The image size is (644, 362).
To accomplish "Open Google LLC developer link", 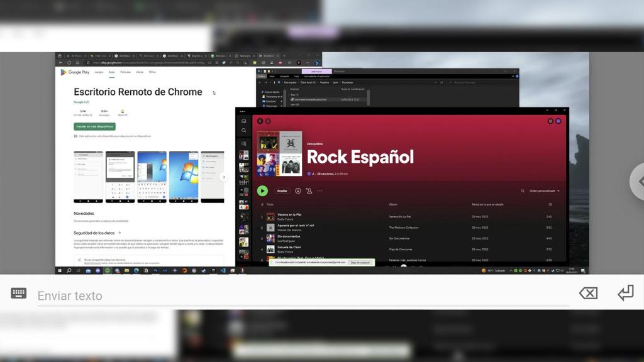I will tap(81, 102).
